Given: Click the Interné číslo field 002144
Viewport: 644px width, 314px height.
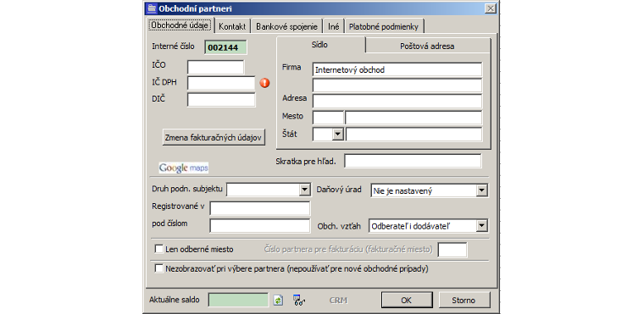Looking at the screenshot, I should click(x=226, y=47).
